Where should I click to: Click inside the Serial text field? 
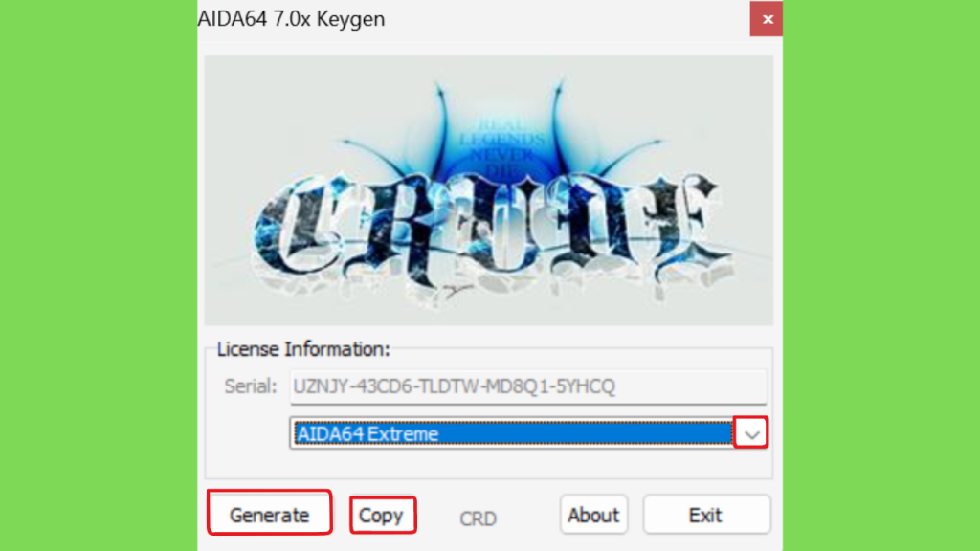(528, 386)
